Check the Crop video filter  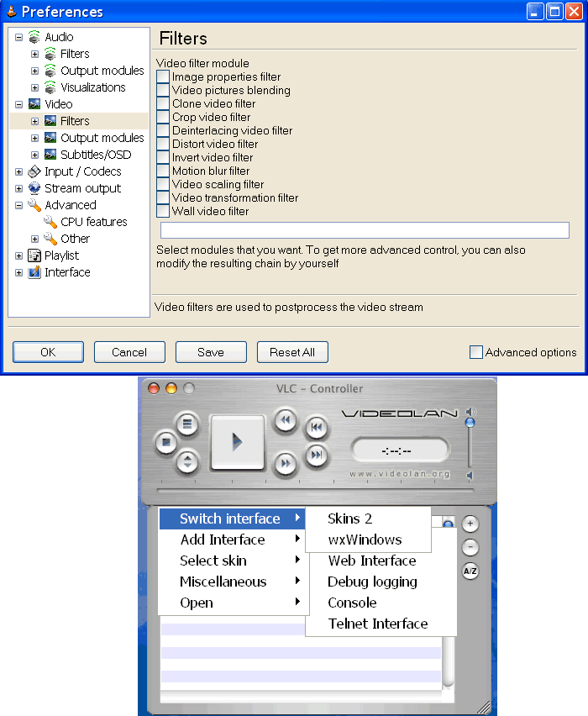163,117
